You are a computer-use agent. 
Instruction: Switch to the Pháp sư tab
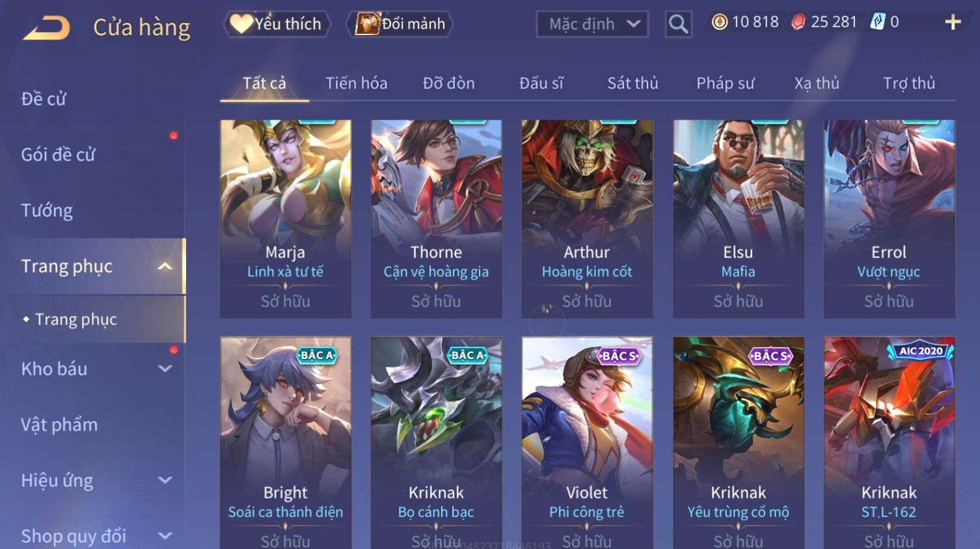pos(725,83)
